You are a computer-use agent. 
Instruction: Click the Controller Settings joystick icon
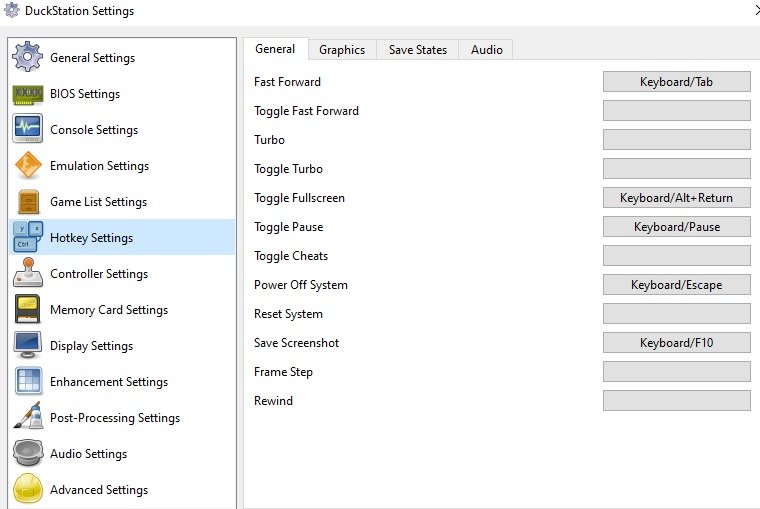point(29,273)
